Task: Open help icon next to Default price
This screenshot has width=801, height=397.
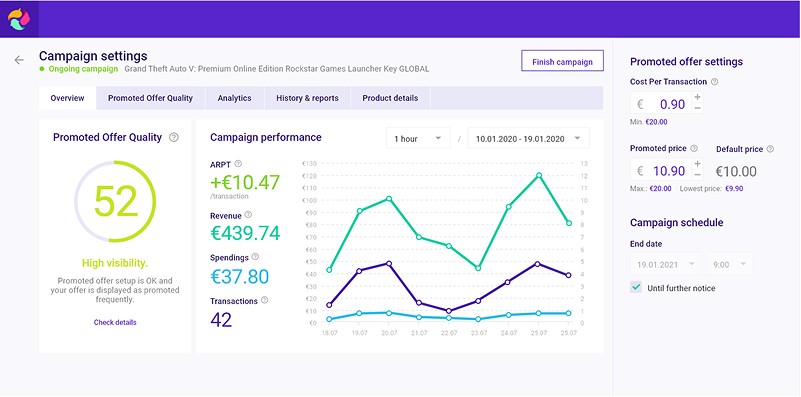Action: (x=770, y=149)
